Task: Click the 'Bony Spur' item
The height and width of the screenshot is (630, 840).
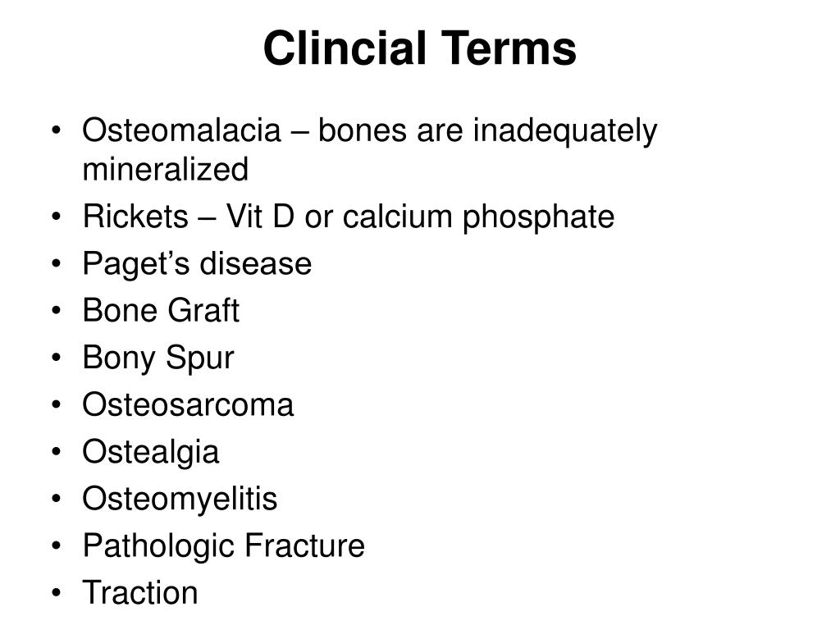Action: click(x=158, y=358)
